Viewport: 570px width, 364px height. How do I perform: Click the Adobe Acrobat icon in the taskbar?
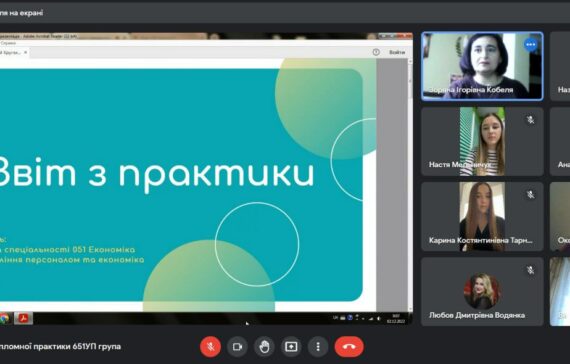(23, 318)
